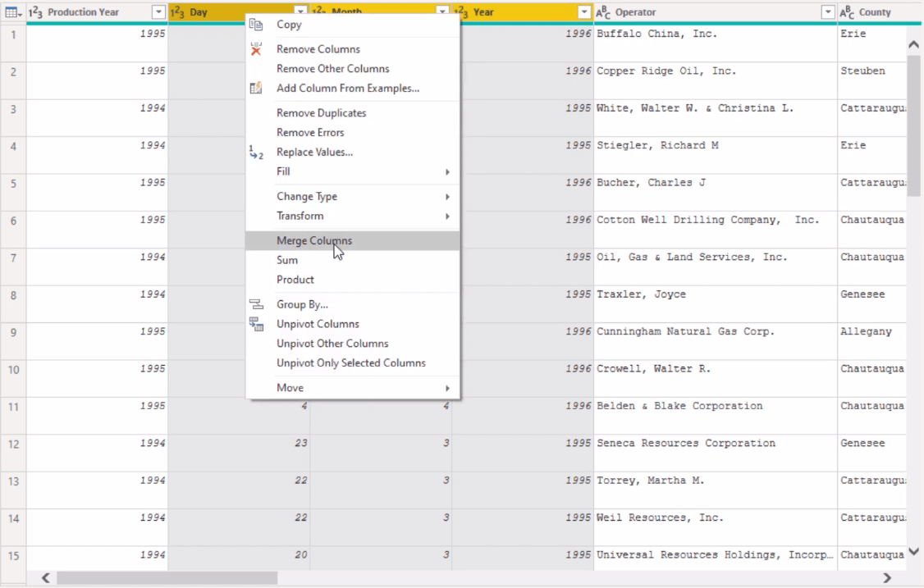Image resolution: width=924 pixels, height=588 pixels.
Task: Expand the Move submenu arrow
Action: 448,388
